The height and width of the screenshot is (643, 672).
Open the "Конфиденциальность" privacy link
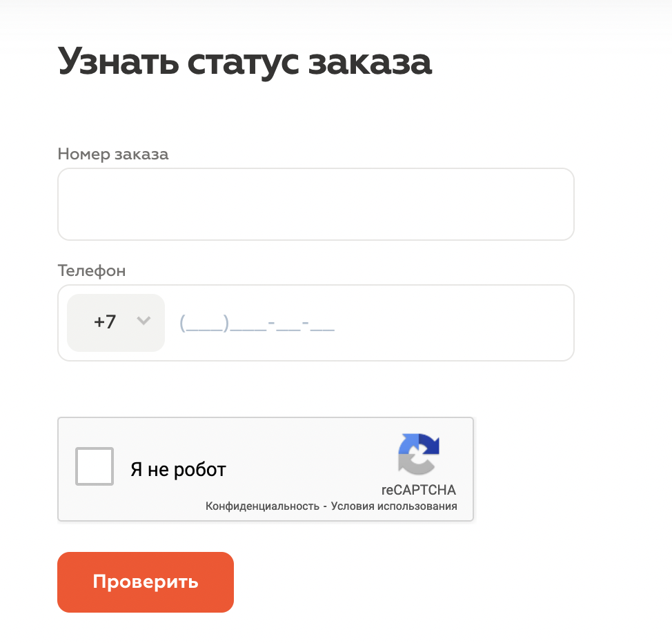[262, 506]
